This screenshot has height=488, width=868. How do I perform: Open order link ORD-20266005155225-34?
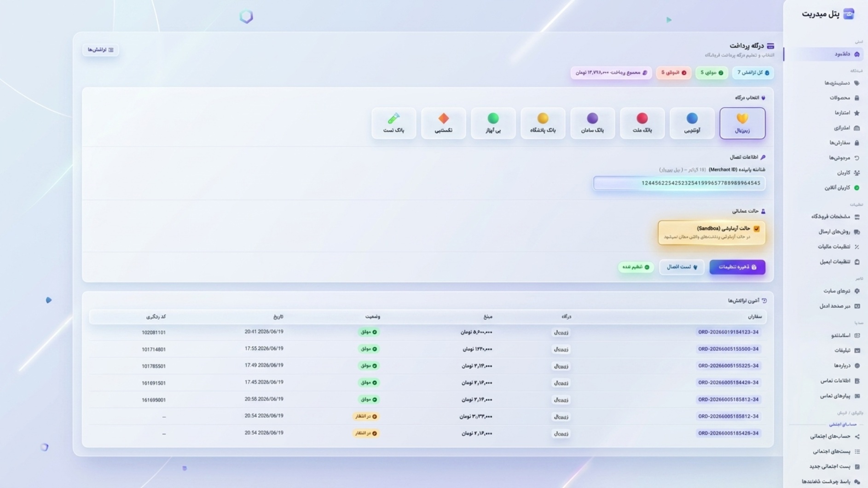click(728, 366)
